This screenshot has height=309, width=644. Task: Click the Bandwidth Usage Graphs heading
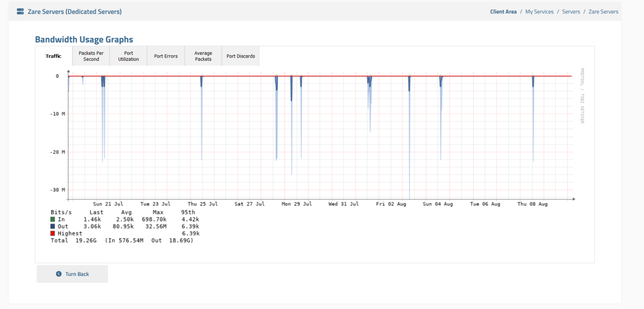tap(84, 39)
